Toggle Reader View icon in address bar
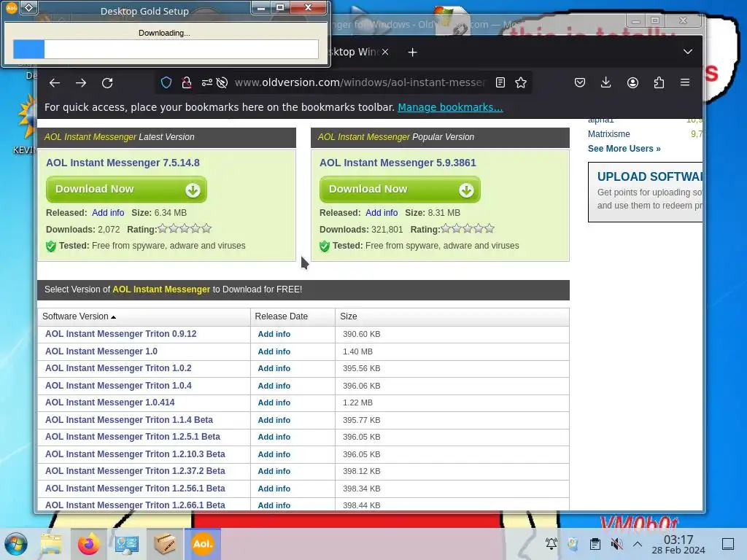Image resolution: width=747 pixels, height=560 pixels. (x=500, y=83)
